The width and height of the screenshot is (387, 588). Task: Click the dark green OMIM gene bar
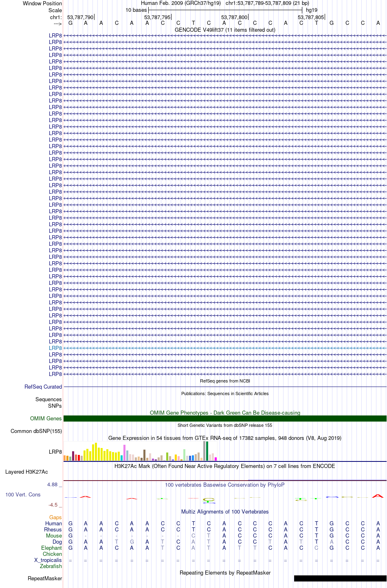[225, 418]
